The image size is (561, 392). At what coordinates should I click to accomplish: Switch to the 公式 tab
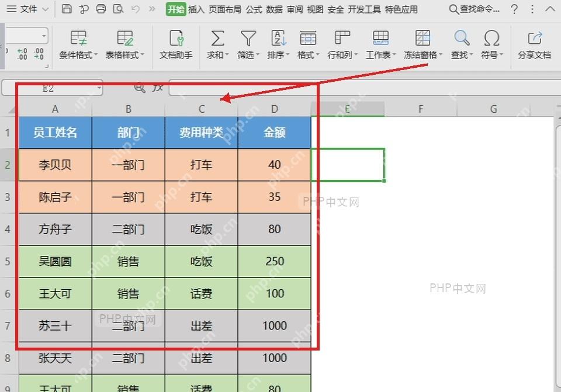[254, 9]
